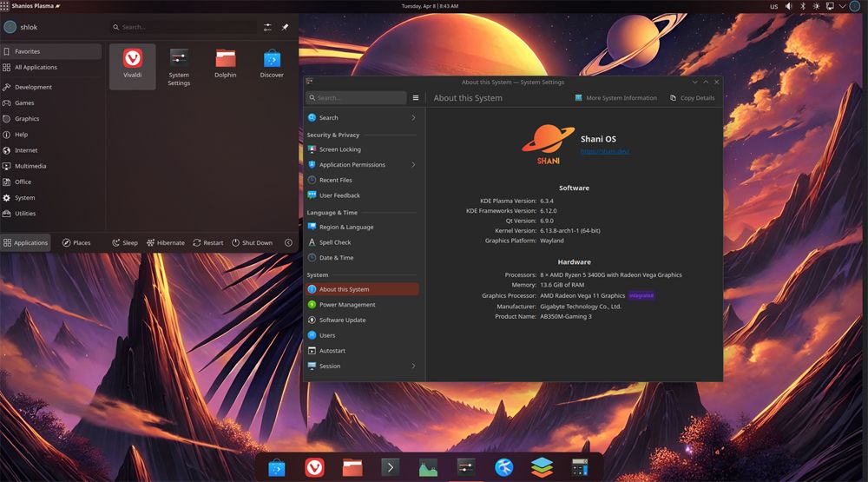Open Vivaldi from launcher favorites
Viewport: 868px width, 482px height.
tap(132, 67)
